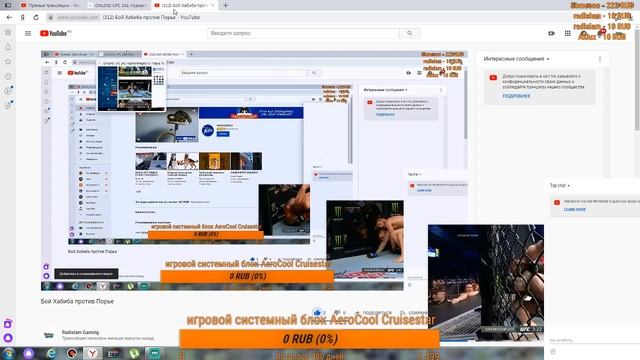Expand the Интересные сообщения chat dropdown

[516, 59]
